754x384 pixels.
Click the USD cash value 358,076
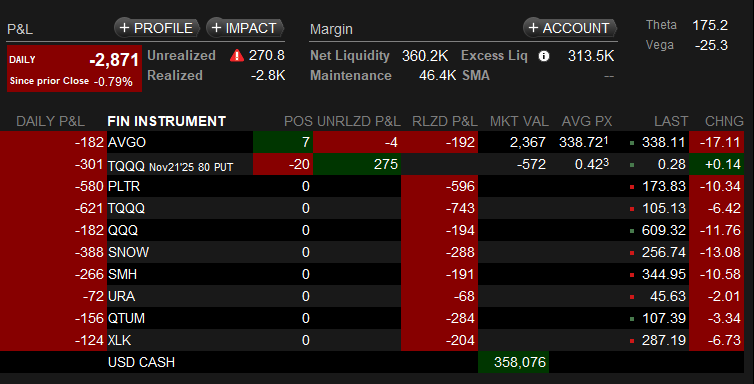[x=513, y=362]
